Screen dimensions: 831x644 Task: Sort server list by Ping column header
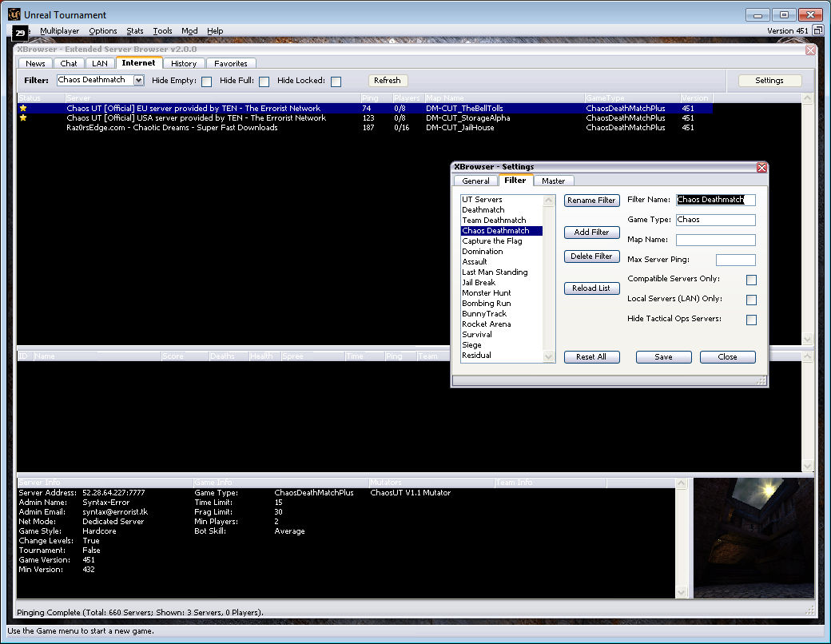pos(376,98)
